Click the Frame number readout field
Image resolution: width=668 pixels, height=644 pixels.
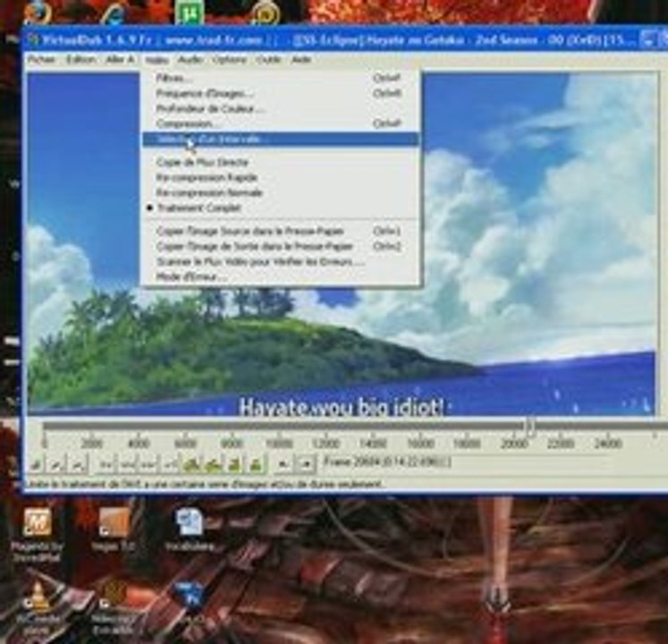(x=464, y=462)
